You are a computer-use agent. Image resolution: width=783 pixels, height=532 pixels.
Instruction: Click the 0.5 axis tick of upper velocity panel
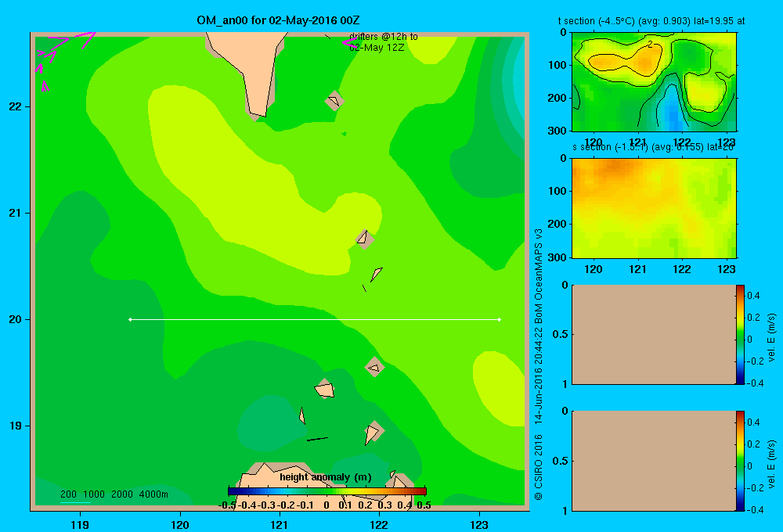click(561, 334)
